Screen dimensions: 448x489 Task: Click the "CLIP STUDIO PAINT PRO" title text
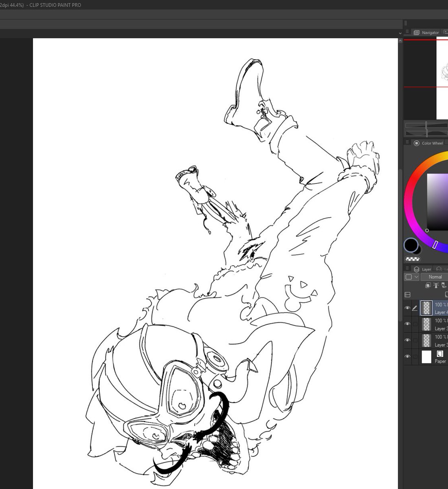pos(56,5)
